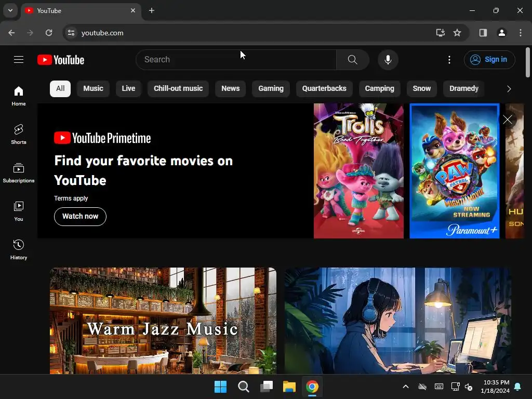The height and width of the screenshot is (399, 532).
Task: Open the Paw Patrol Mighty Movie poster
Action: click(x=454, y=170)
